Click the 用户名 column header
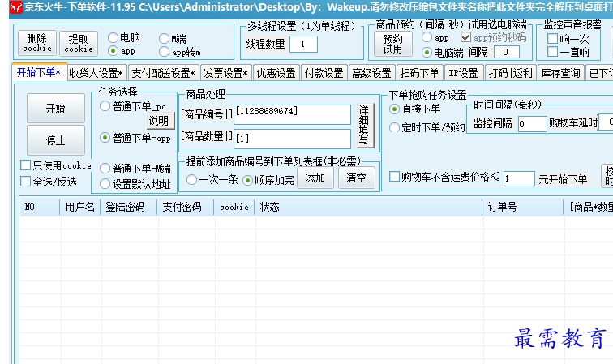Viewport: 613px width, 364px height. coord(79,207)
